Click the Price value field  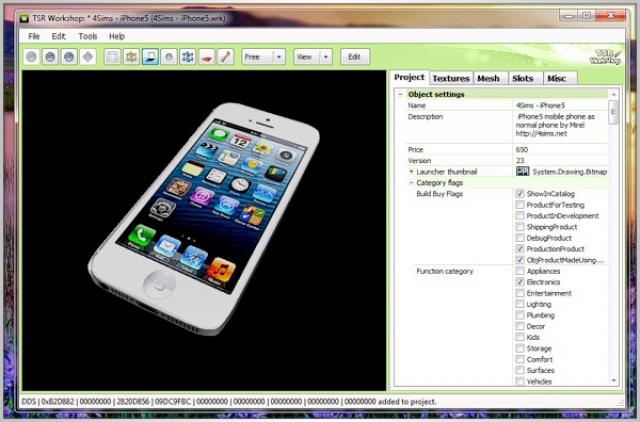560,149
